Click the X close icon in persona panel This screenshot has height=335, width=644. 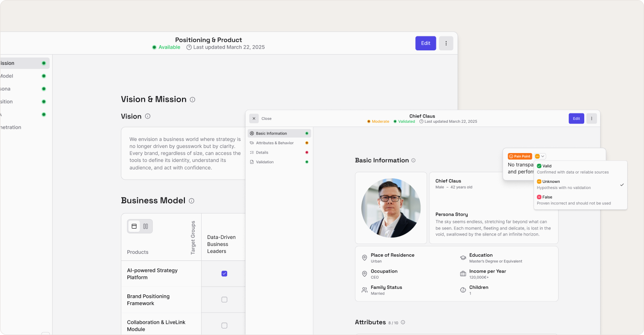click(254, 119)
